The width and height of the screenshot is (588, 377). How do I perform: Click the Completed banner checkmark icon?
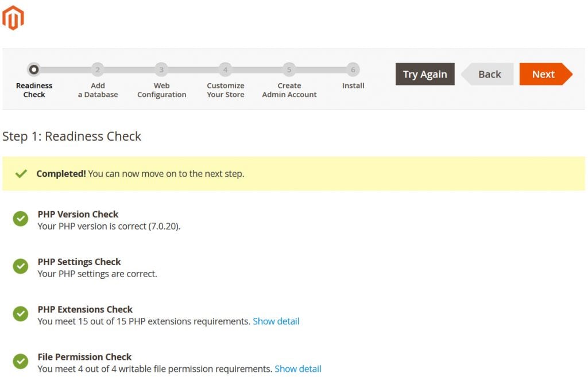click(21, 173)
